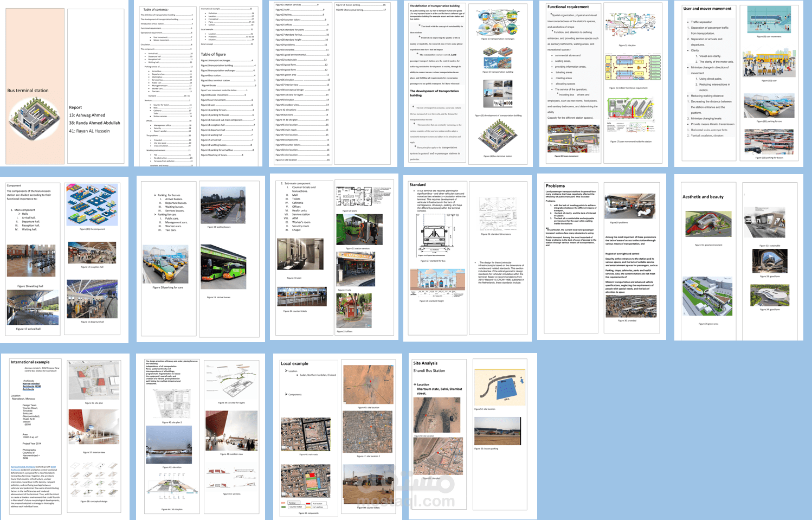Click the 'Figure (13) the component' isometric image
812x520 pixels.
point(92,205)
